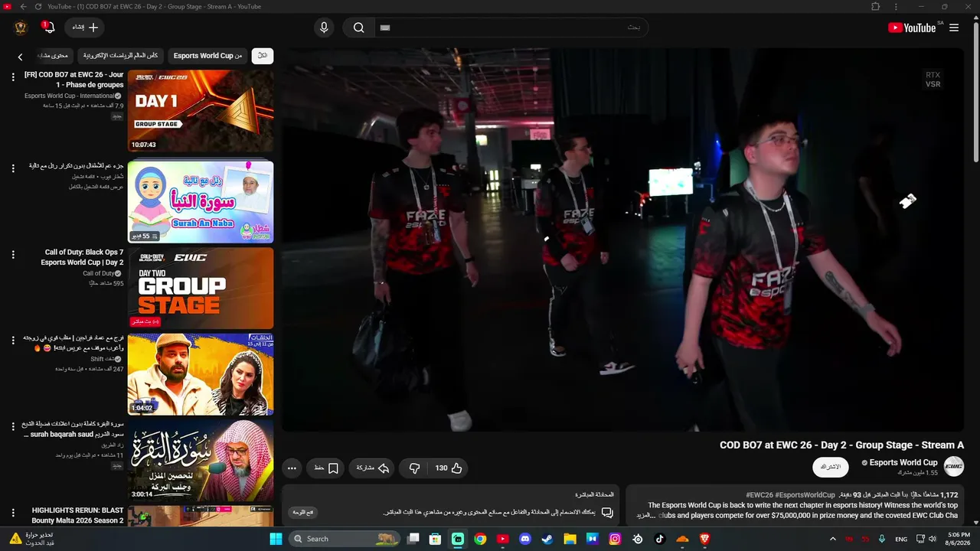Open options for surah baqarah saud video

(12, 426)
